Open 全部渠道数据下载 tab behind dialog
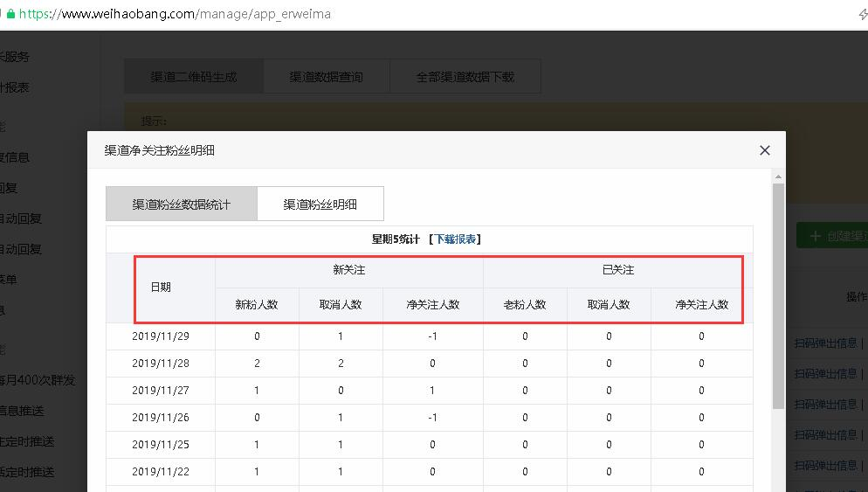Image resolution: width=868 pixels, height=492 pixels. click(x=465, y=76)
